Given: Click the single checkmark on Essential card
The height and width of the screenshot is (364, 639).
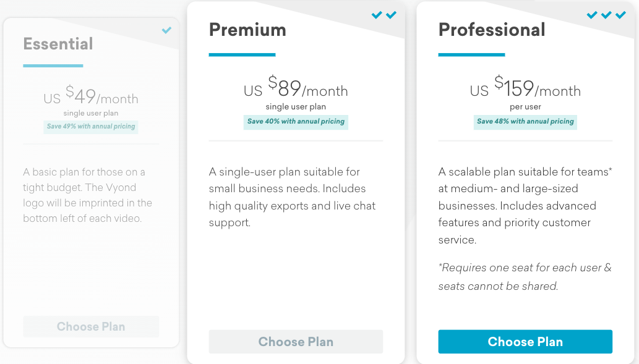Looking at the screenshot, I should pos(166,30).
